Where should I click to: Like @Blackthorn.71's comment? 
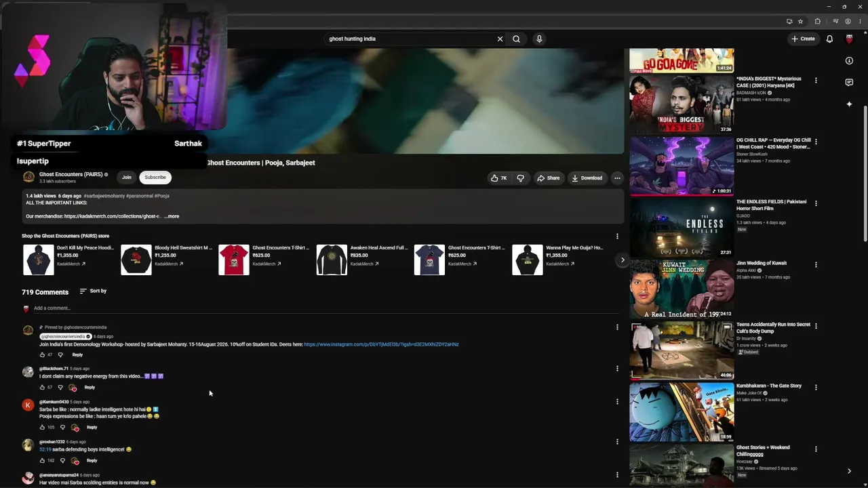click(42, 387)
